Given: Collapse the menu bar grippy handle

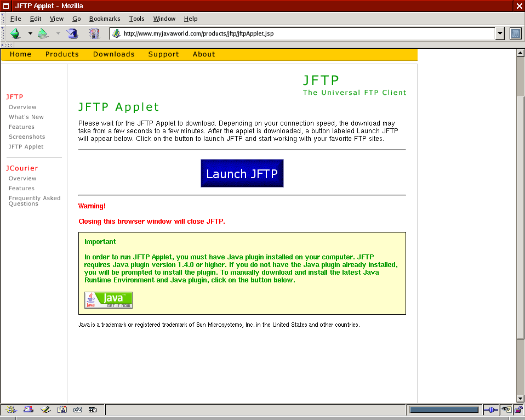Looking at the screenshot, I should pos(3,19).
